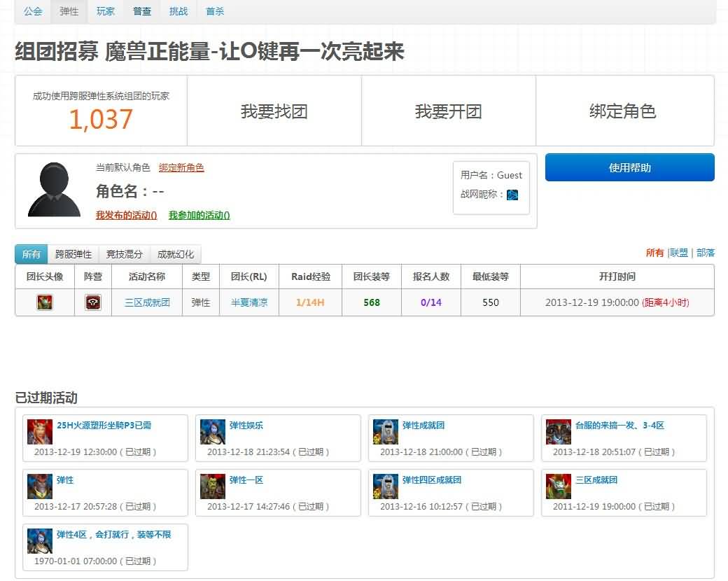728x581 pixels.
Task: Click the 1/14H raid experience value
Action: (310, 302)
